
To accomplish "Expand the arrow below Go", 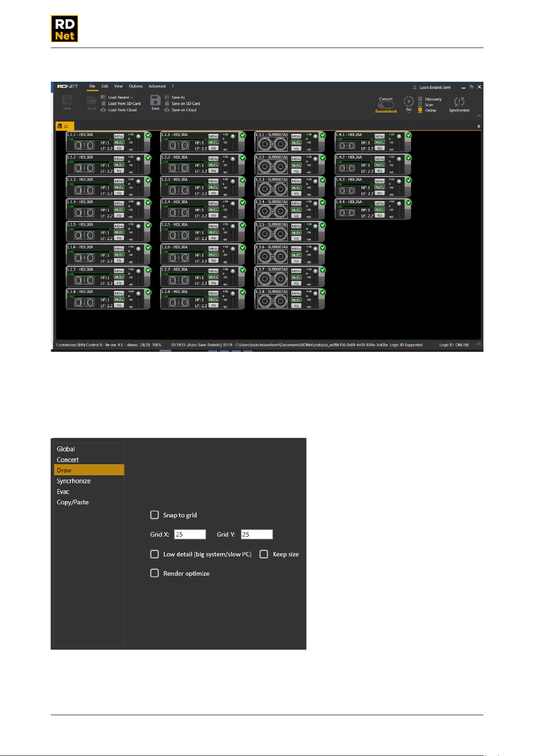I will click(408, 113).
